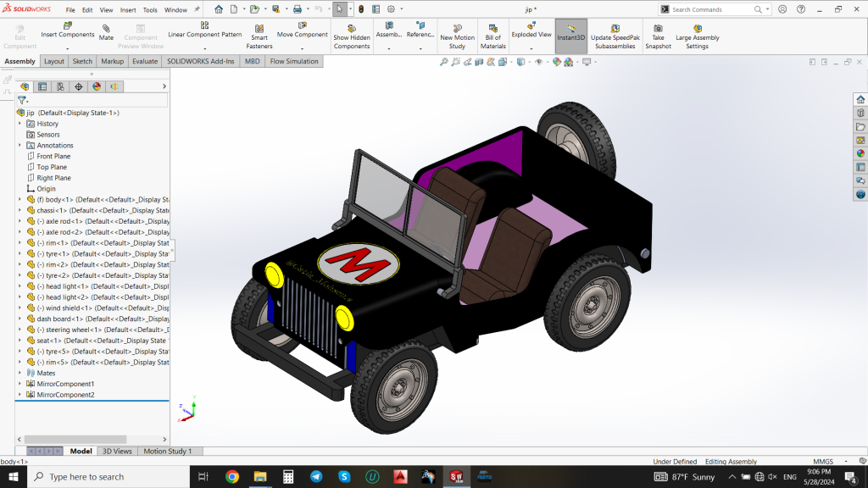Open the Tools menu
The image size is (868, 488).
150,10
